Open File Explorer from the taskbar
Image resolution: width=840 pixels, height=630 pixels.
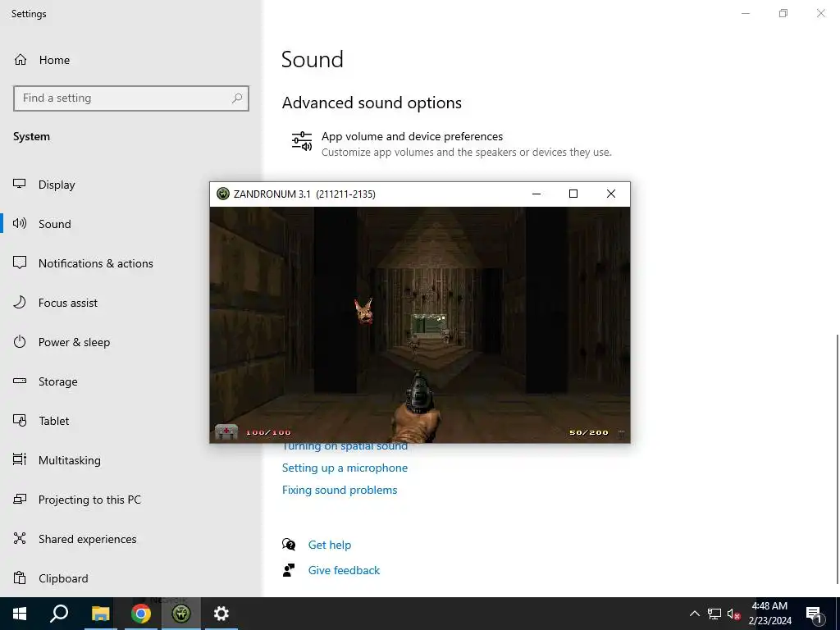[100, 614]
